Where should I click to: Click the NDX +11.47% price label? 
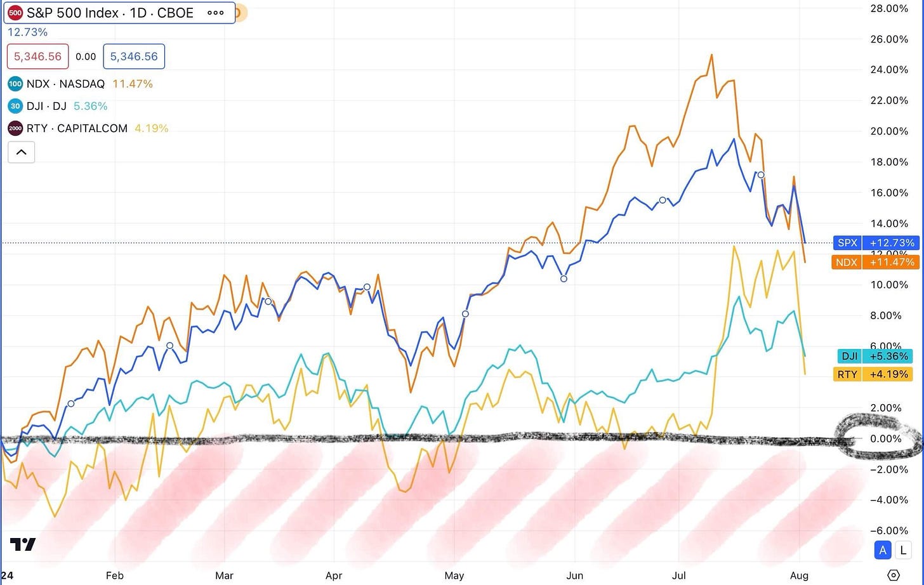point(876,262)
